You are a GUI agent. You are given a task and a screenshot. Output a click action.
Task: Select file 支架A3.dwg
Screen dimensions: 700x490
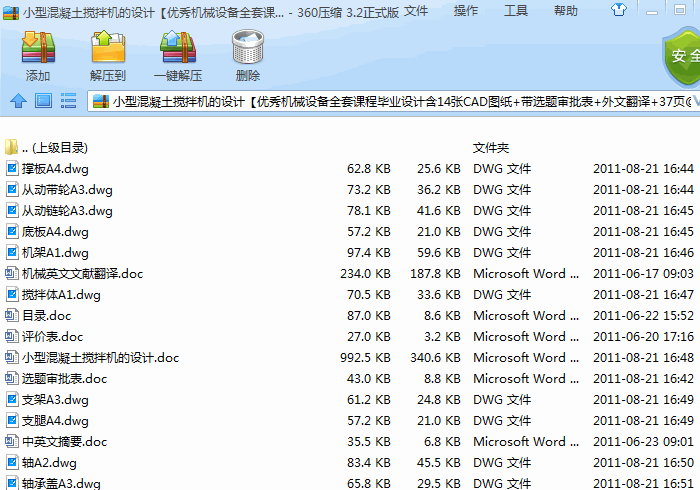click(55, 399)
